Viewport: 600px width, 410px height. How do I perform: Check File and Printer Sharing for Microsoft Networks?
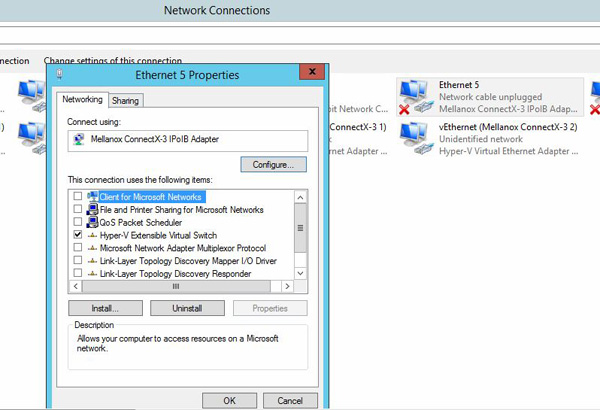coord(78,209)
